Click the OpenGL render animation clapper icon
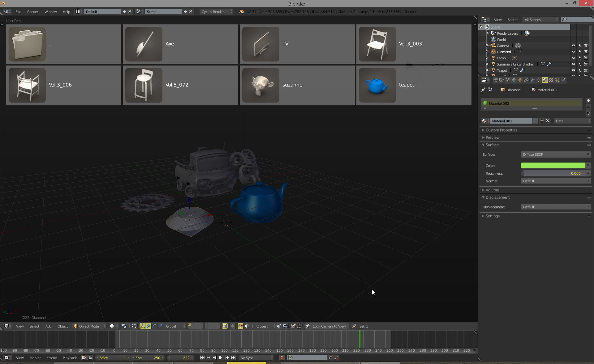The height and width of the screenshot is (364, 594). click(x=299, y=326)
